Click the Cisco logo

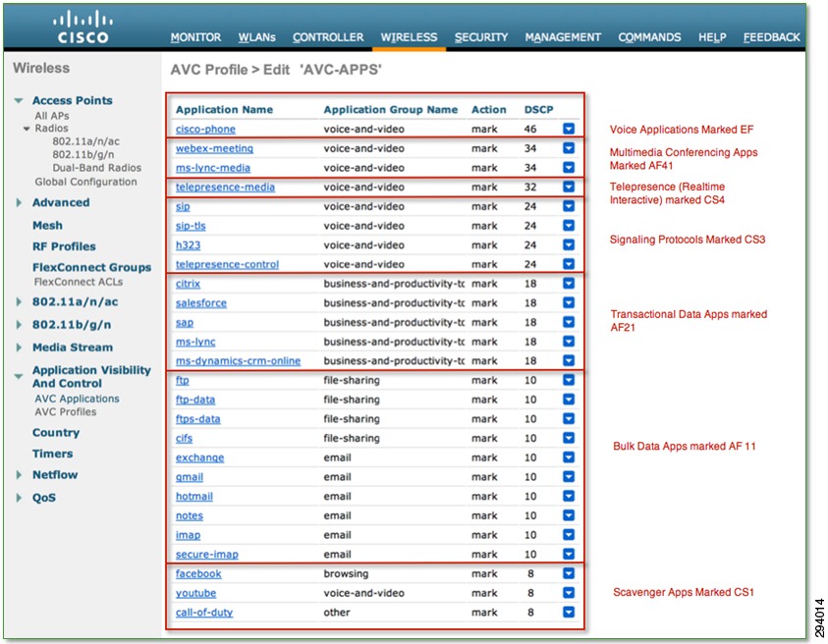83,27
